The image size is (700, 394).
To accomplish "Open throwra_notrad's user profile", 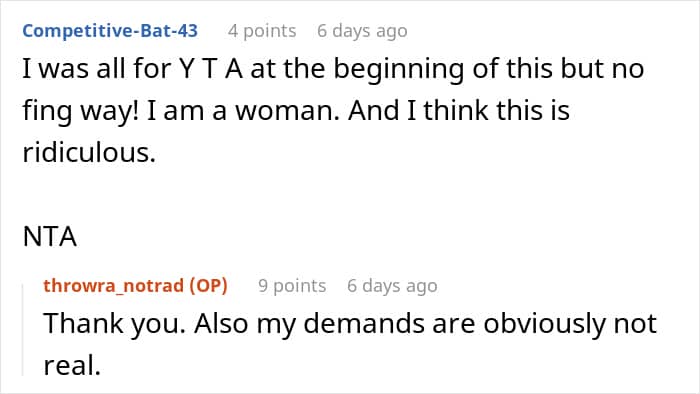I will (113, 286).
